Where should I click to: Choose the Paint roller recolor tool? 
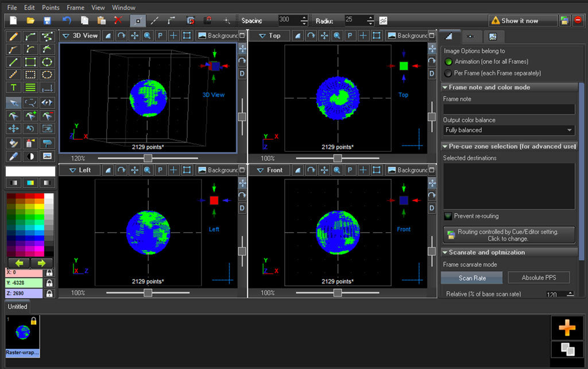pyautogui.click(x=47, y=143)
